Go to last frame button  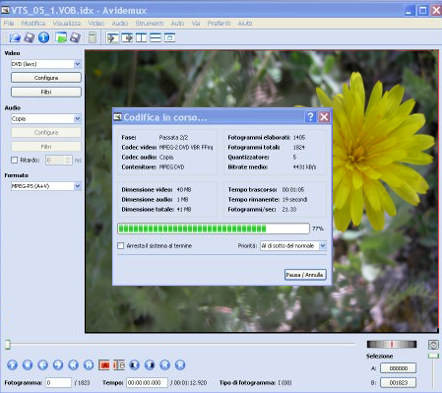coord(180,365)
